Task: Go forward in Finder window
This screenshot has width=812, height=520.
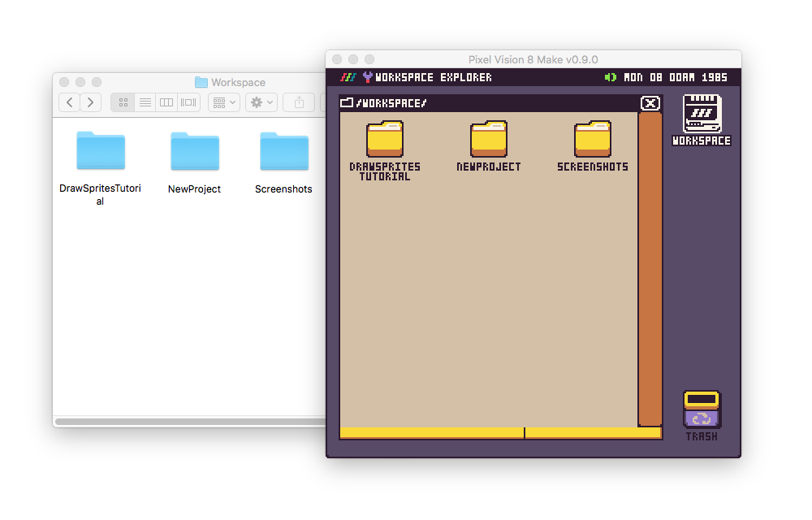Action: (x=91, y=102)
